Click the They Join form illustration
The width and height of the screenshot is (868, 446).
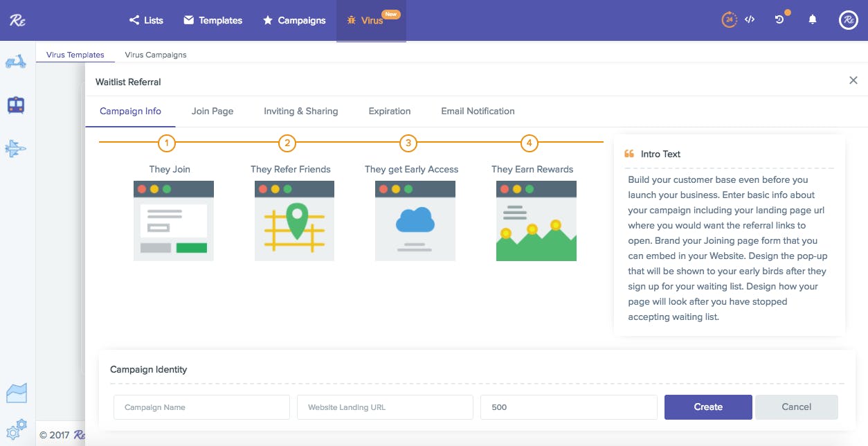(x=174, y=221)
